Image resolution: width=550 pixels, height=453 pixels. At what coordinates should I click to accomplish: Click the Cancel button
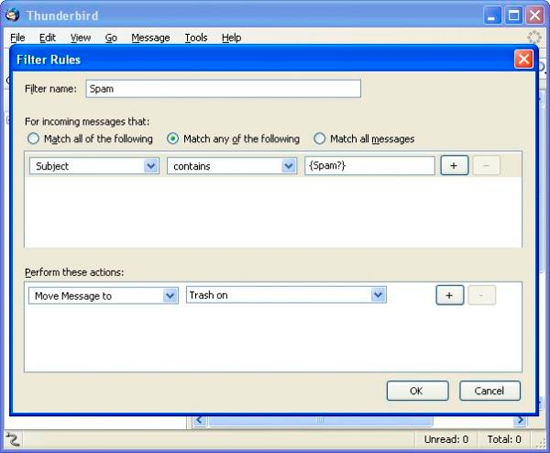coord(490,391)
